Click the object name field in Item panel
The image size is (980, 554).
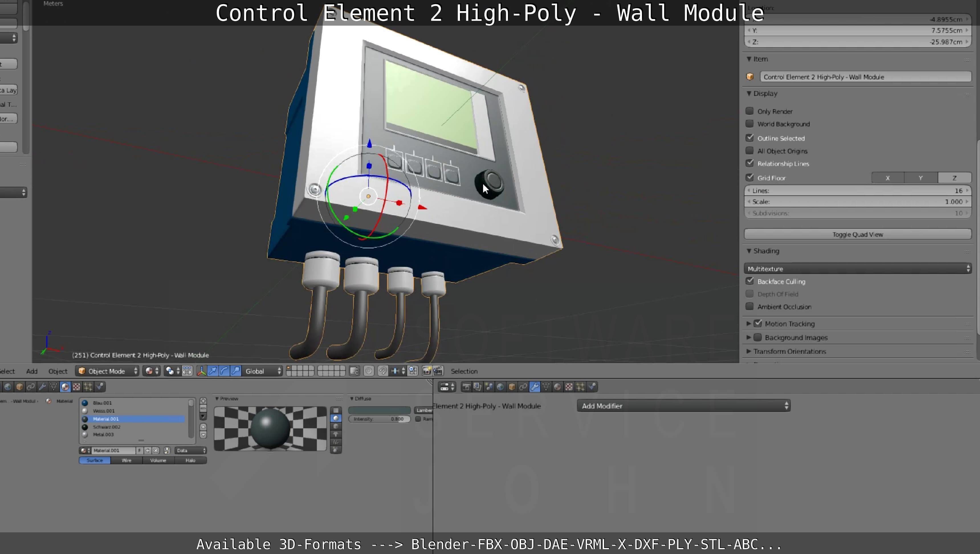point(865,77)
